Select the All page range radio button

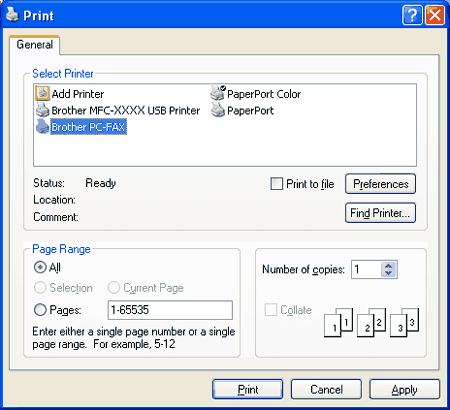click(40, 267)
